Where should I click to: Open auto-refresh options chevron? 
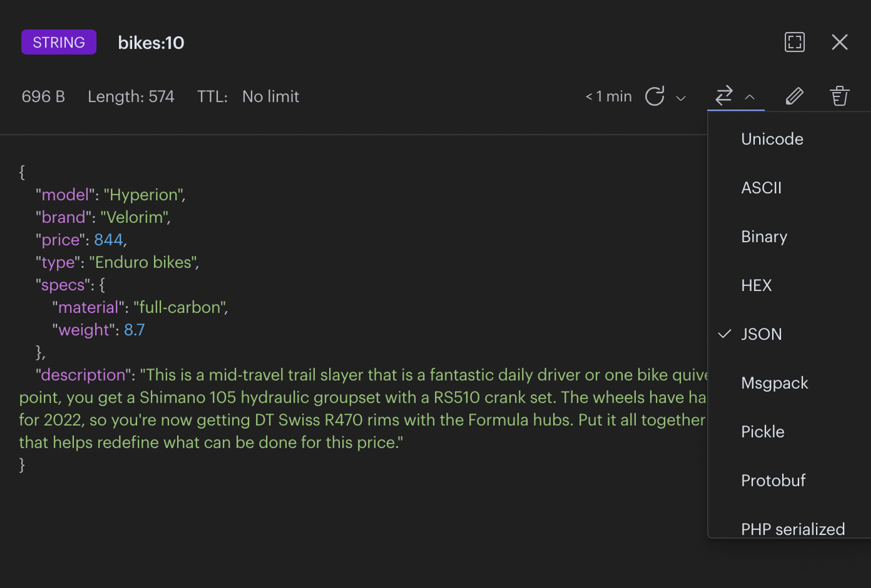(681, 98)
